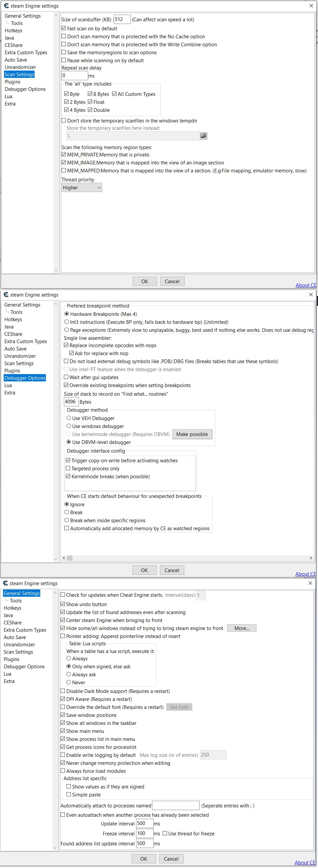Check Disable Dark Mode support
The height and width of the screenshot is (868, 318).
[63, 691]
